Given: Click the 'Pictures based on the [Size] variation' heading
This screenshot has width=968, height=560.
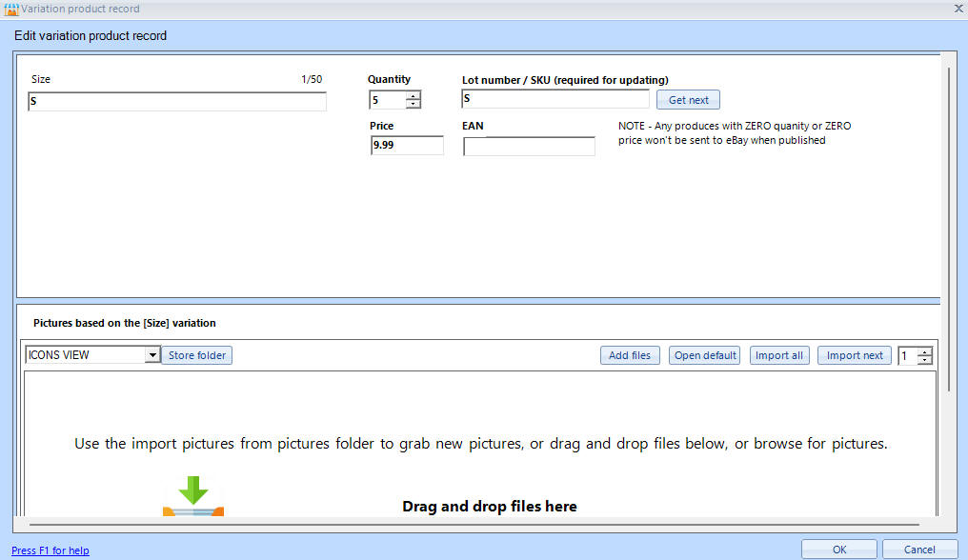Looking at the screenshot, I should click(125, 323).
